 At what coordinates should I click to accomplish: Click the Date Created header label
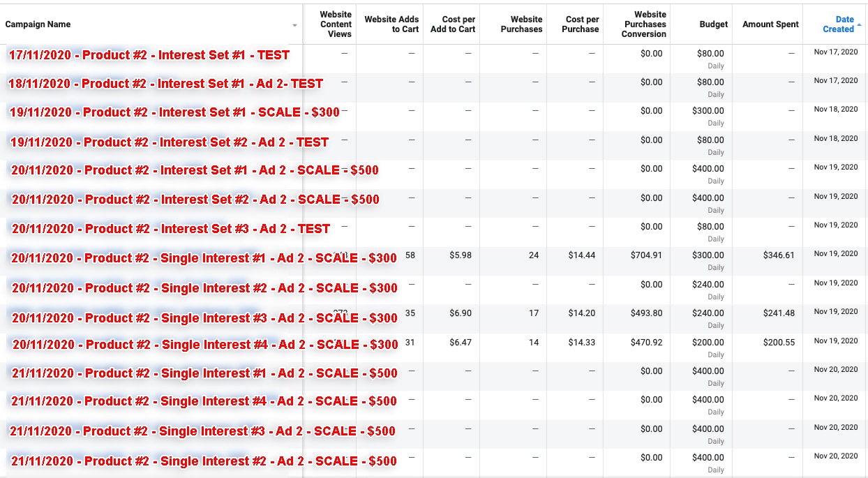click(838, 24)
